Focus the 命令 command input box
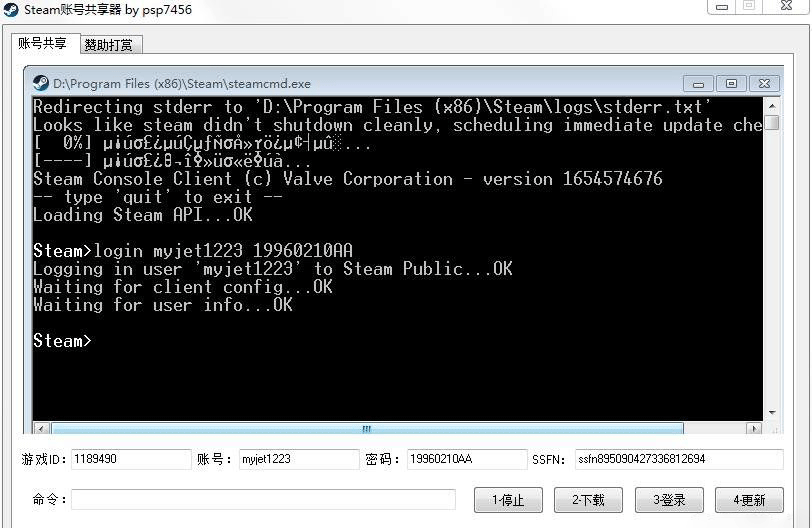This screenshot has width=812, height=528. point(263,500)
